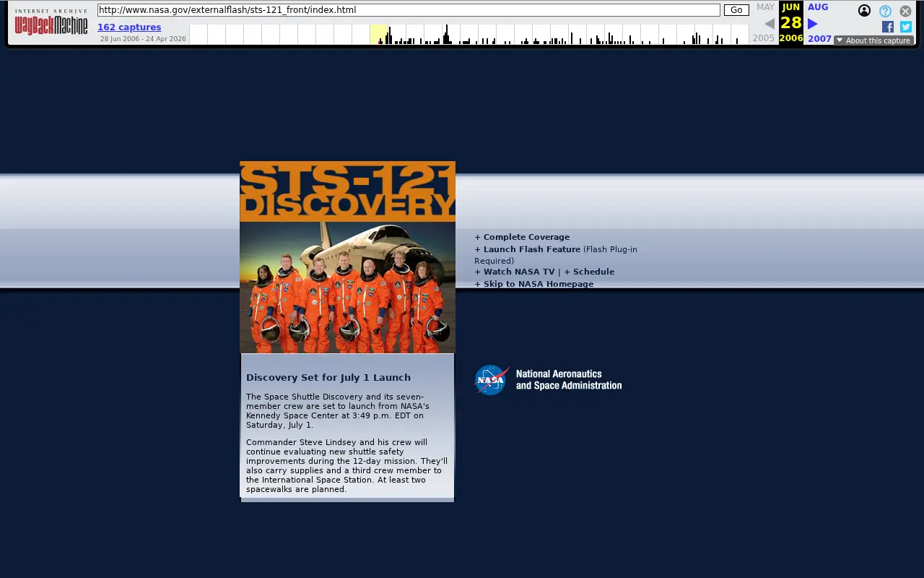Image resolution: width=924 pixels, height=578 pixels.
Task: Click the greyed-out 2005 year label
Action: [x=764, y=38]
